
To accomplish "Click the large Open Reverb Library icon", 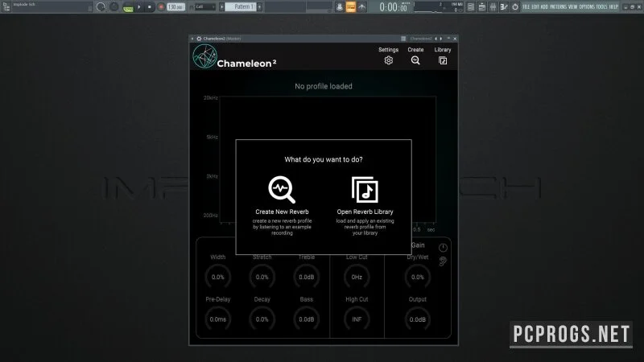I will tap(365, 190).
